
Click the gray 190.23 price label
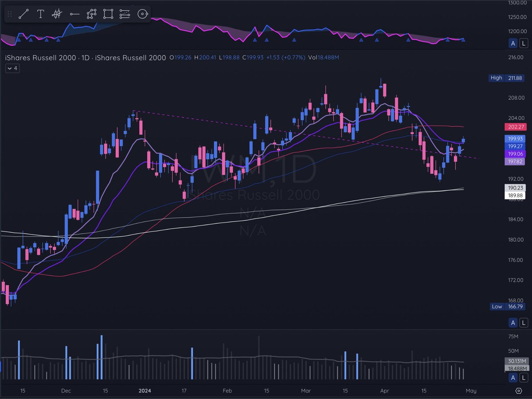pos(515,188)
